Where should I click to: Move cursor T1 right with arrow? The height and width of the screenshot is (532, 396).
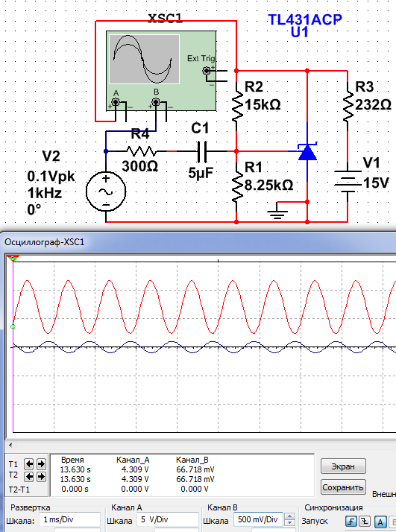click(41, 463)
